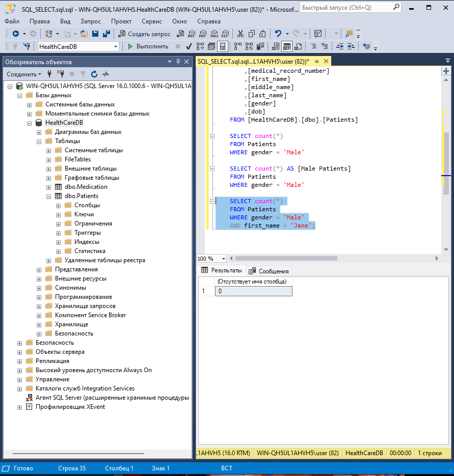Open a new DAX query
The image size is (454, 476).
pyautogui.click(x=225, y=34)
